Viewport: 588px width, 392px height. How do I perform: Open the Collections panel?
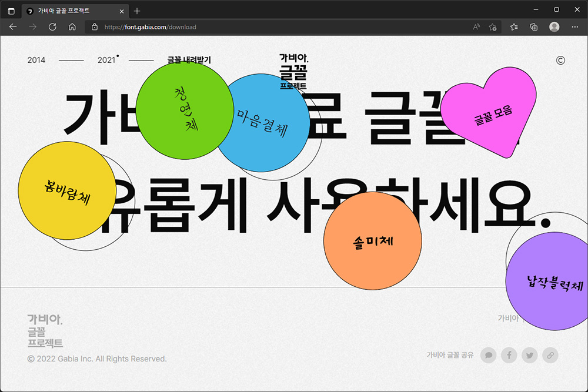point(534,27)
